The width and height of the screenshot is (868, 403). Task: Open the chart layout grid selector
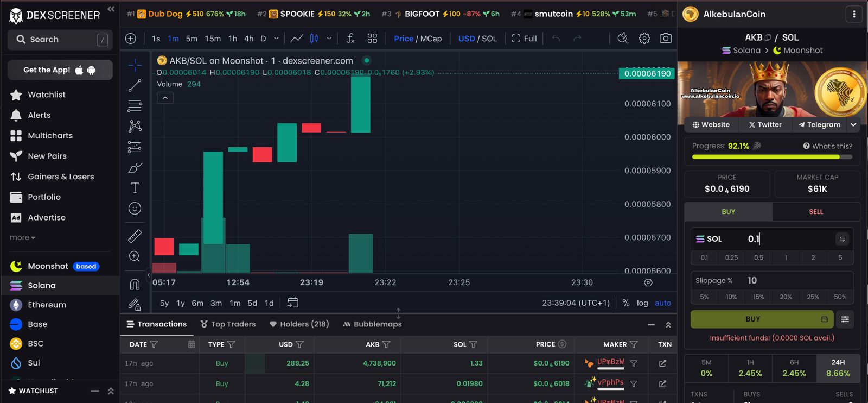(372, 39)
